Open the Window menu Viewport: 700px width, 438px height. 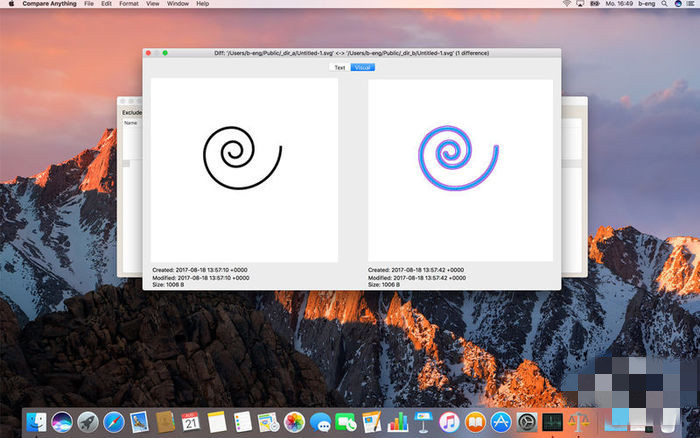[x=178, y=4]
